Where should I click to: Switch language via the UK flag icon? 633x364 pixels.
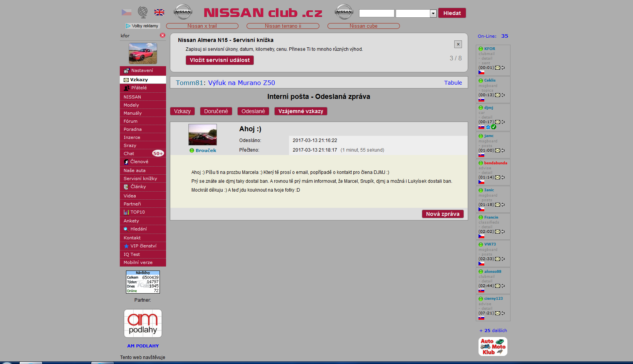(159, 12)
